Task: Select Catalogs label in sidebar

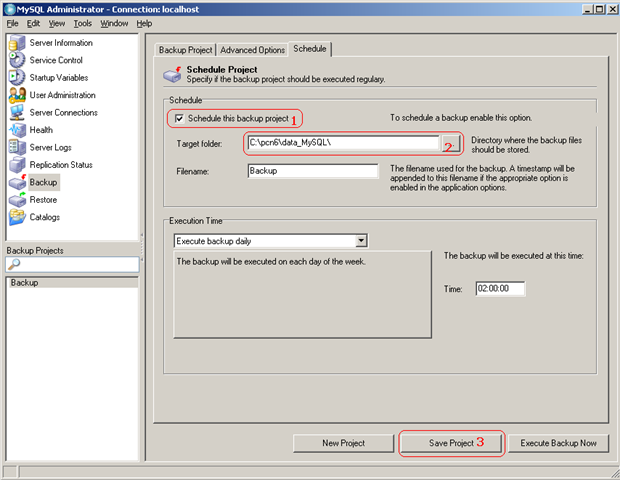Action: 45,217
